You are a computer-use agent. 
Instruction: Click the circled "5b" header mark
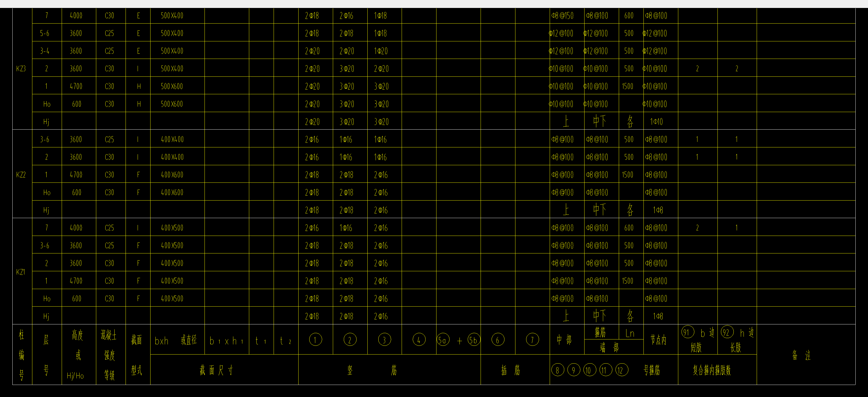[x=473, y=340]
